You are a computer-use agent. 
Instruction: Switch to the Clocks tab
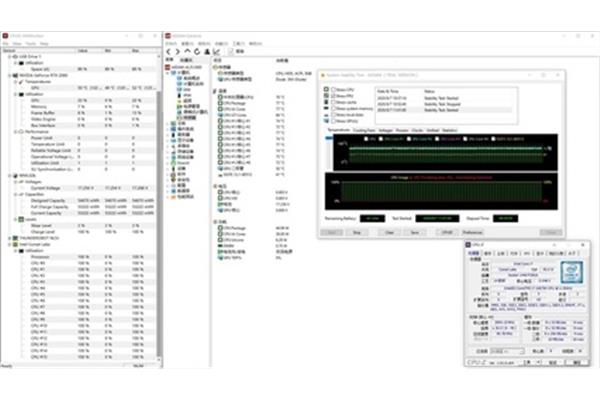(417, 131)
